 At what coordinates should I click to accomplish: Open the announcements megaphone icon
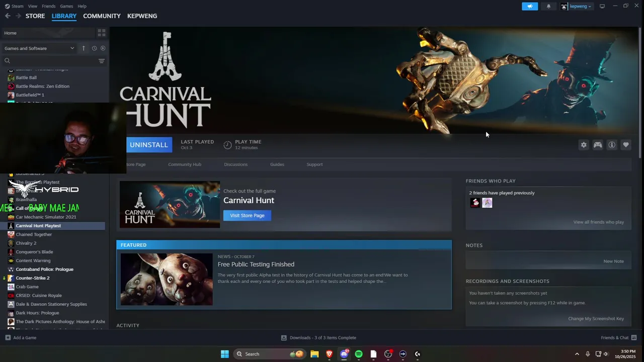pyautogui.click(x=530, y=6)
